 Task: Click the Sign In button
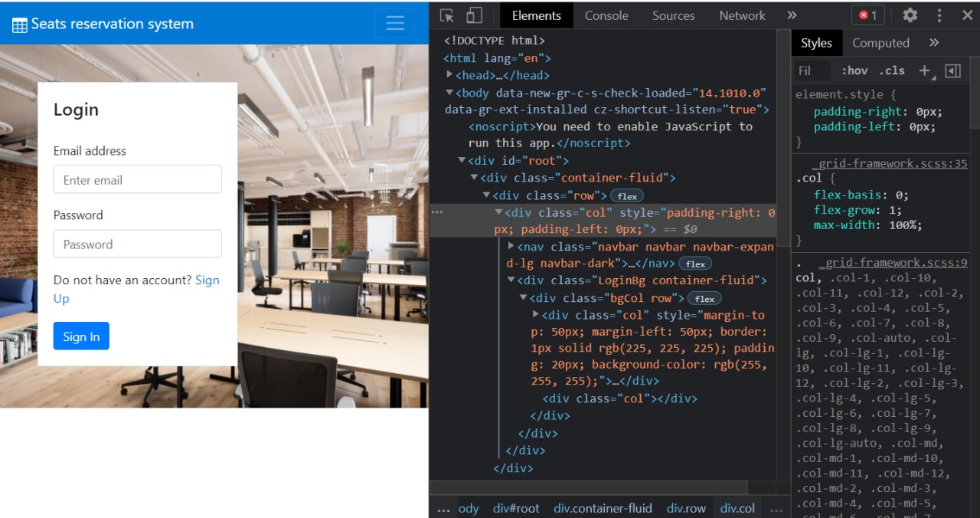click(x=81, y=336)
